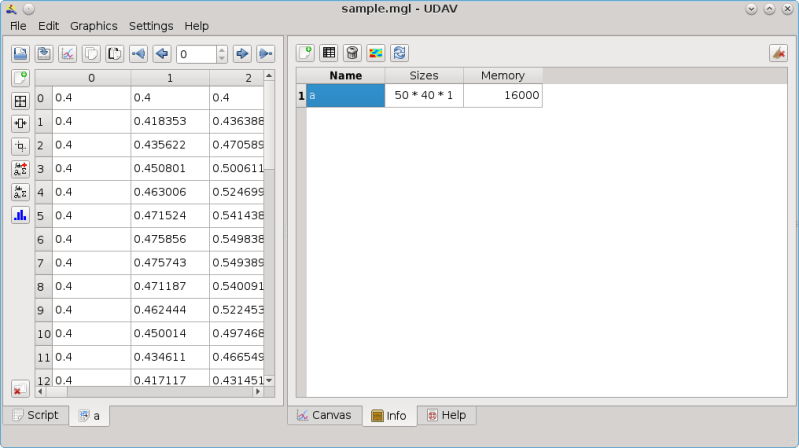Viewport: 799px width, 448px height.
Task: Click the horizontal scrollbar left arrow
Action: coord(40,392)
